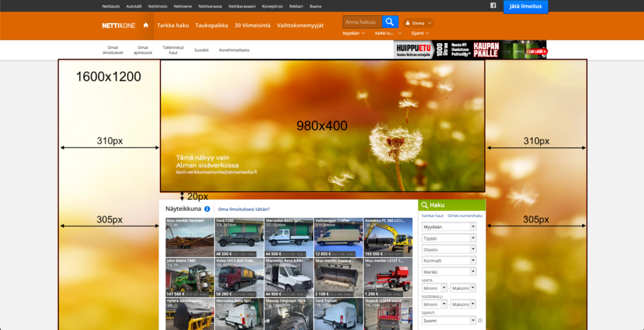Open the Korimalli dropdown
This screenshot has height=330, width=644.
[x=449, y=261]
